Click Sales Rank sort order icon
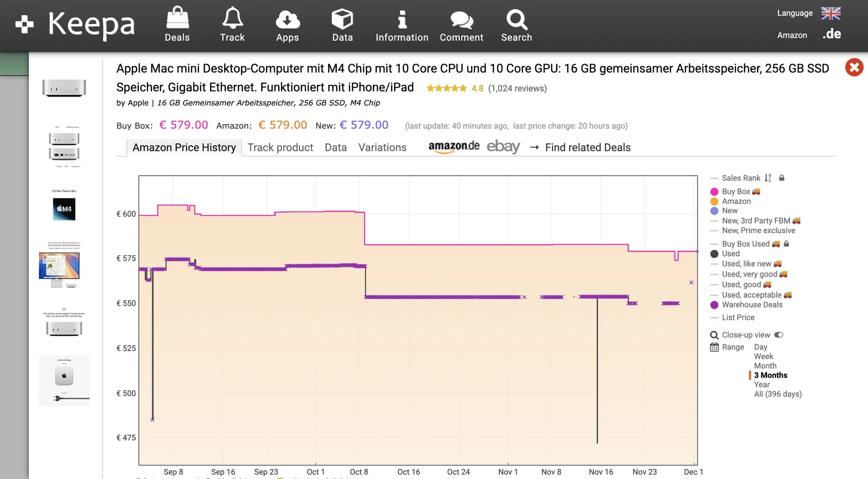868x479 pixels. (x=768, y=178)
